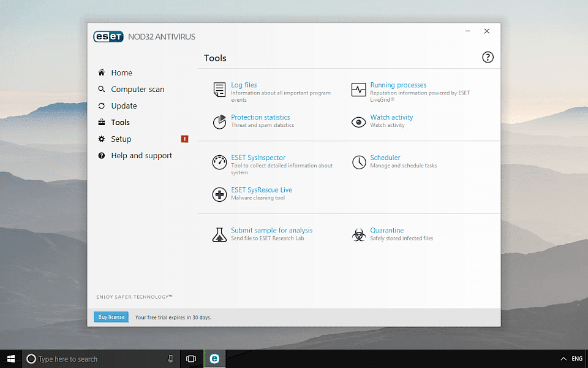Viewport: 588px width, 368px height.
Task: Click the Home house icon in sidebar
Action: point(101,72)
